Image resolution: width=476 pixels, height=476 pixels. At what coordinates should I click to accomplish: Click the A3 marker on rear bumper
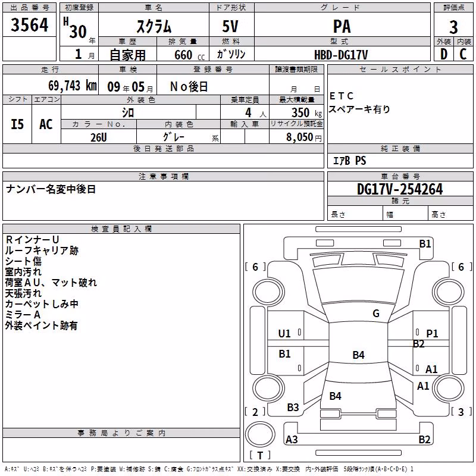click(292, 439)
